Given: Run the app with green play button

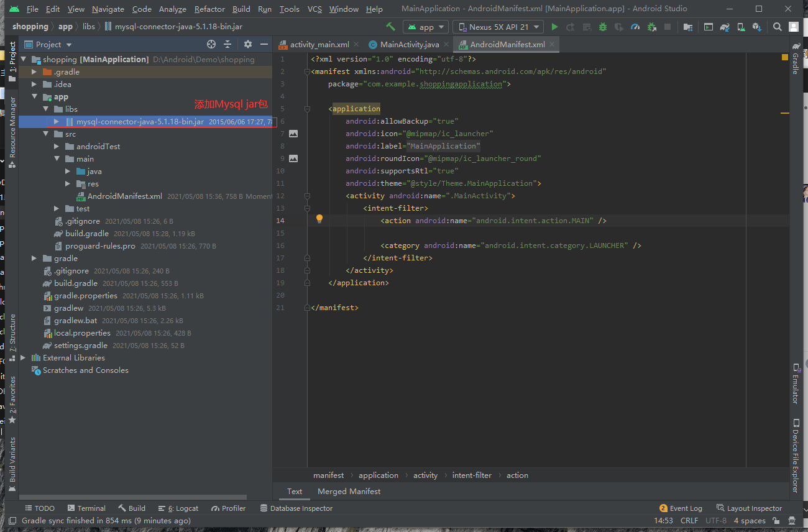Looking at the screenshot, I should 554,27.
